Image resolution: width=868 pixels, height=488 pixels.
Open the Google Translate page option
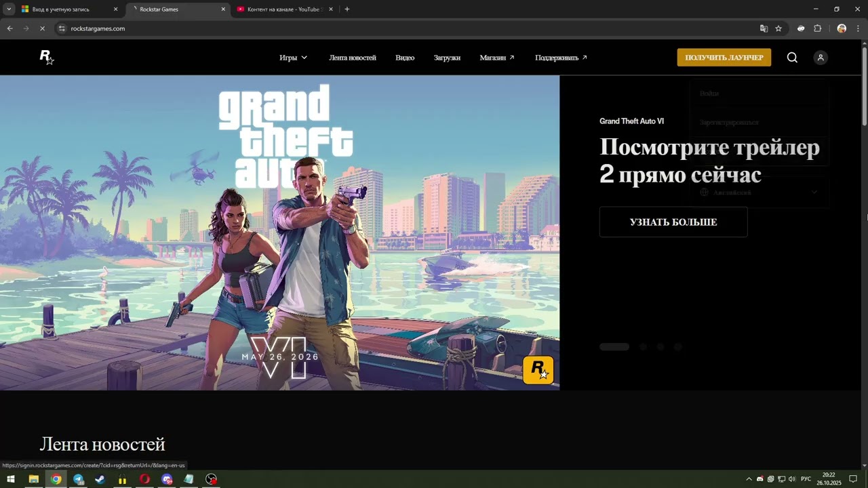pos(764,28)
